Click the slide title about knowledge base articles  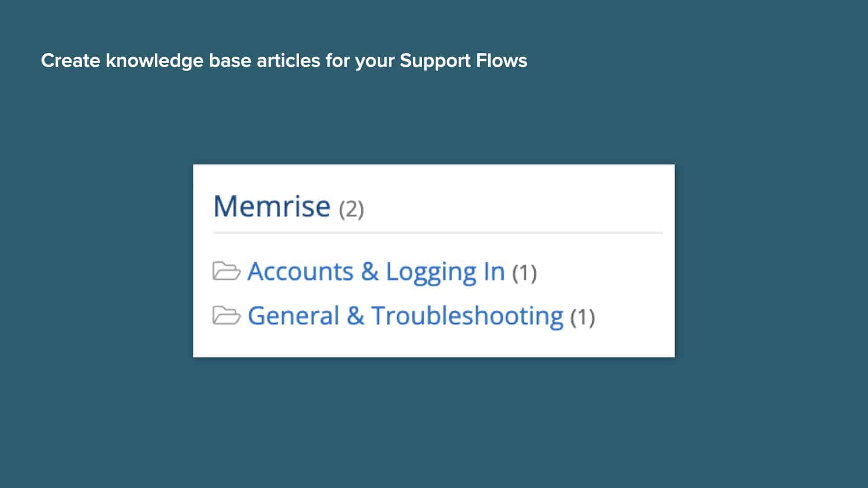(x=284, y=60)
